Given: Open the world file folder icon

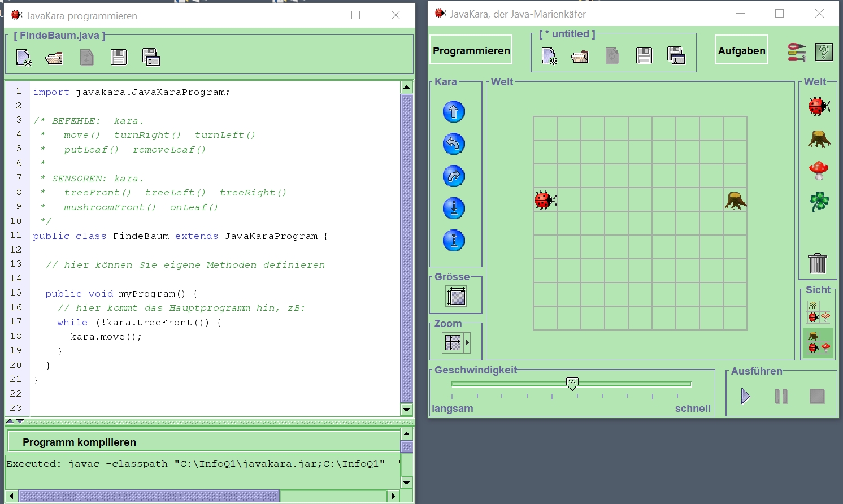Looking at the screenshot, I should (580, 56).
